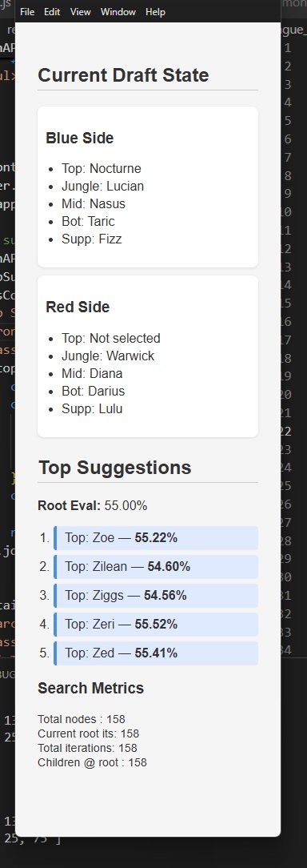Pick the Top: Zeri suggestion
The image size is (307, 868).
tap(156, 625)
